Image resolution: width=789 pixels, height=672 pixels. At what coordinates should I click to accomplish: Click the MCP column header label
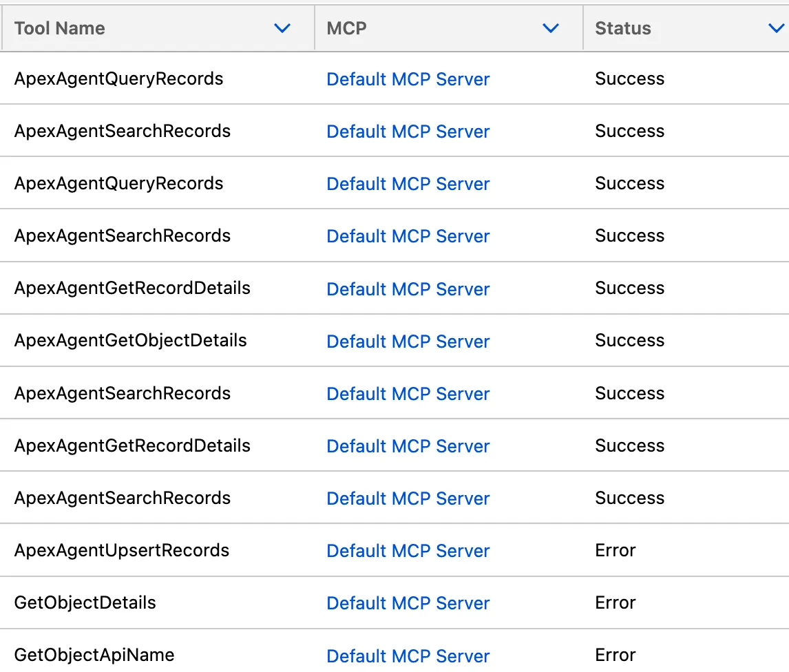pos(346,28)
